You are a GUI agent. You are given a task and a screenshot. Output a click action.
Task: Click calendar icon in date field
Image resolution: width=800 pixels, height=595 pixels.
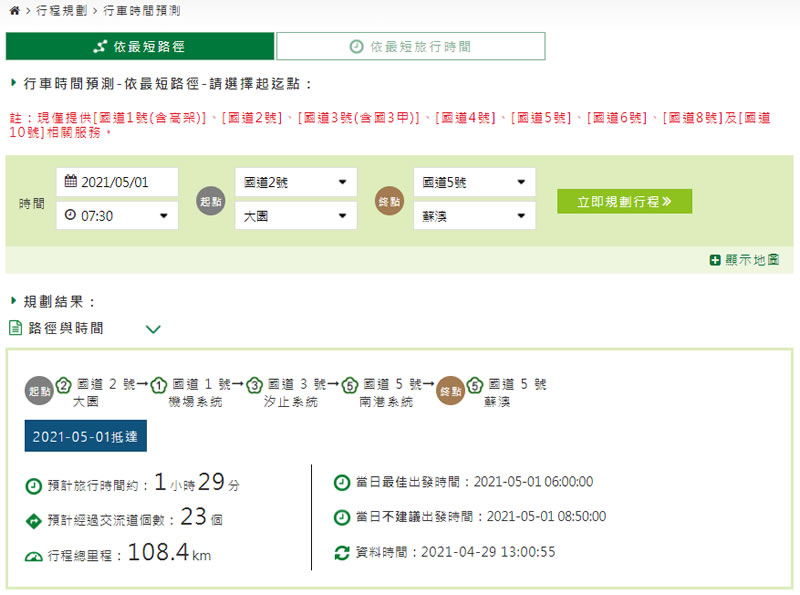tap(70, 181)
